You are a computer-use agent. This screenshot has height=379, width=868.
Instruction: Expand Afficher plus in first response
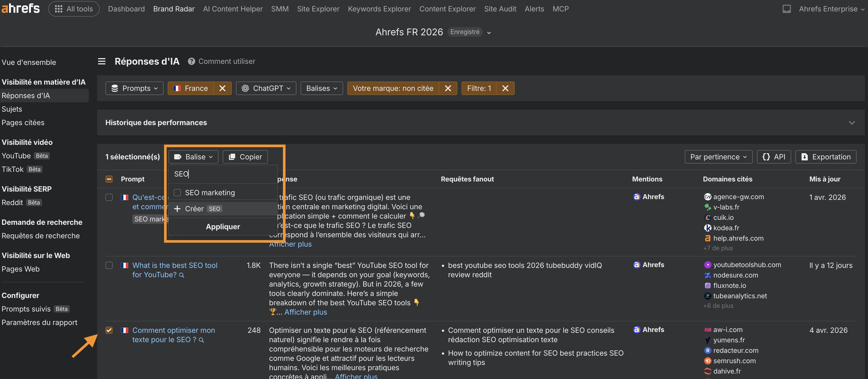[290, 244]
